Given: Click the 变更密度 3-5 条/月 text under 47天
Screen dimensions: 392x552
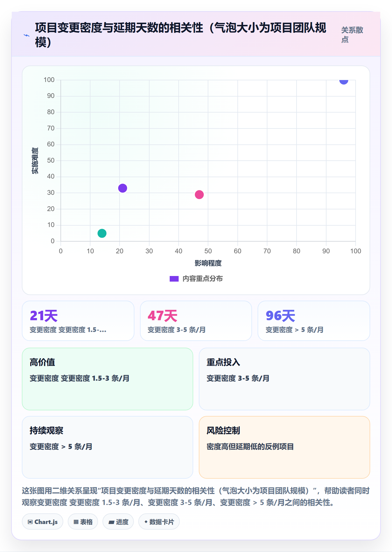Looking at the screenshot, I should (x=177, y=330).
